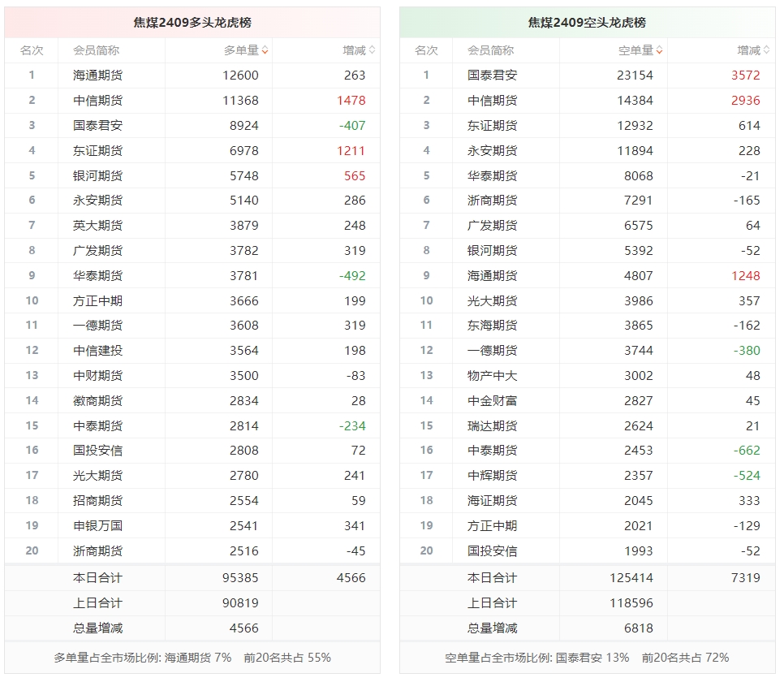This screenshot has width=784, height=682.
Task: Open 海通期货 in the long-position ranking
Action: pos(97,76)
